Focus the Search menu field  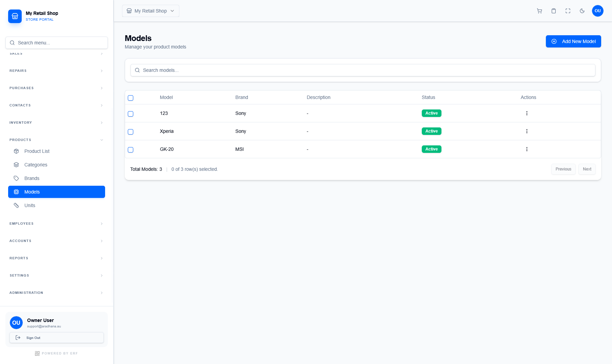tap(57, 43)
